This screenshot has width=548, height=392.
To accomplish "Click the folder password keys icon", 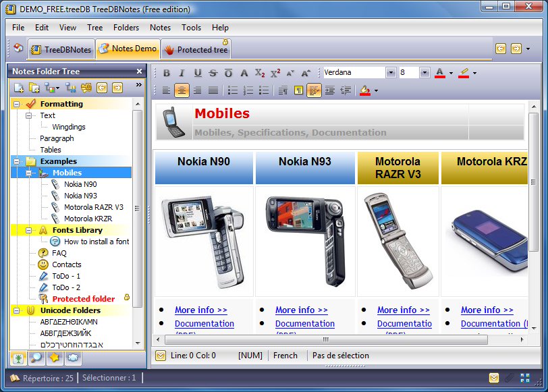I will (86, 88).
